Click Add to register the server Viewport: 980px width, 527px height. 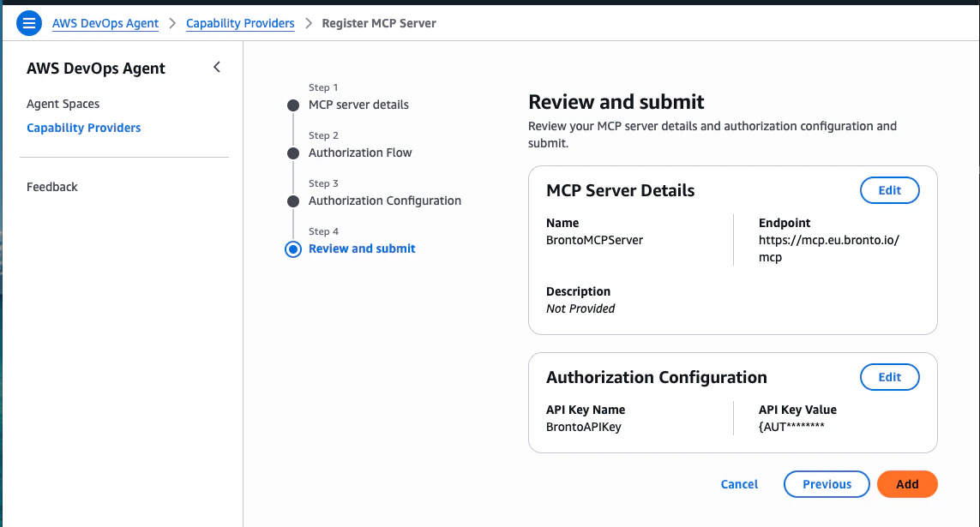click(907, 484)
